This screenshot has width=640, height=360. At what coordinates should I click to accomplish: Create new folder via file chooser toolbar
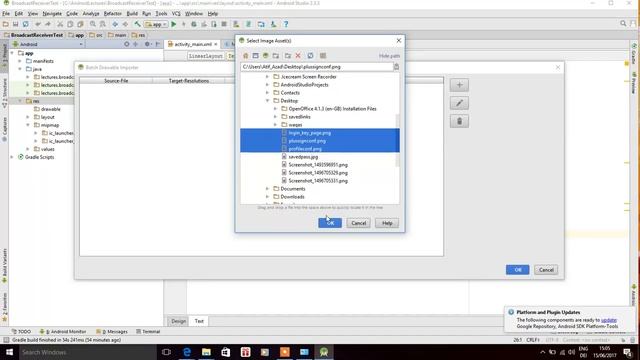tap(288, 56)
